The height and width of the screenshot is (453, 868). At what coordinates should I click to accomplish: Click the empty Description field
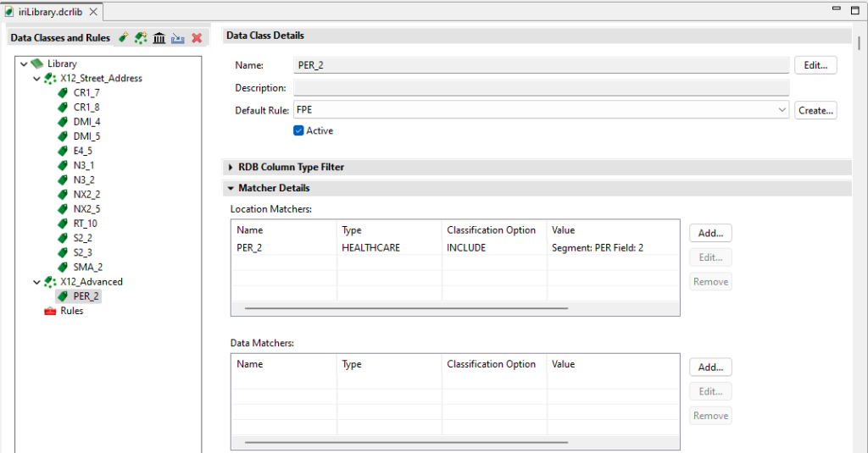[541, 88]
